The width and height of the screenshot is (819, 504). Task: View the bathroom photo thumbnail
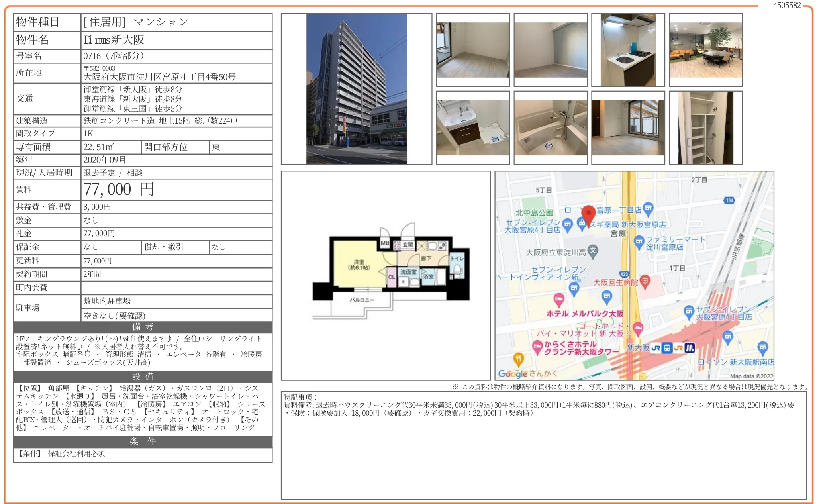click(x=551, y=126)
